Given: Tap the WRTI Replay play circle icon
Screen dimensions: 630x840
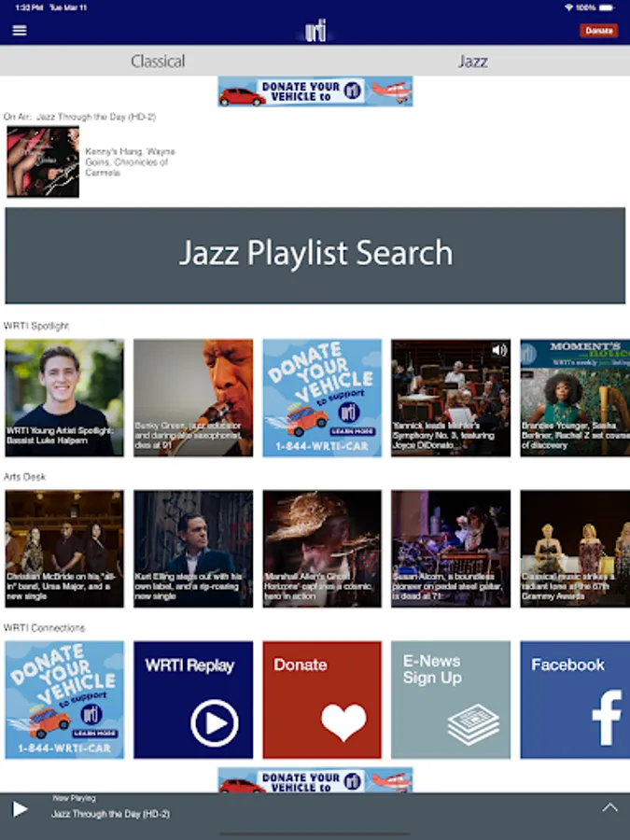Looking at the screenshot, I should click(215, 723).
